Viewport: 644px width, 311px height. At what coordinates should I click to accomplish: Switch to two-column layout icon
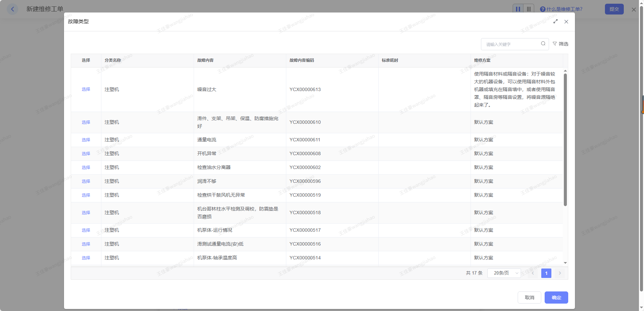point(518,9)
